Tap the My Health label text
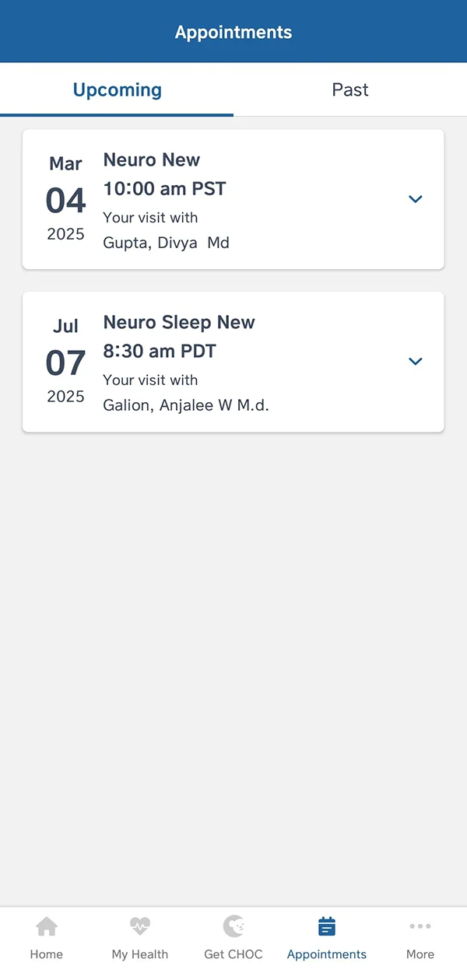The height and width of the screenshot is (980, 467). 140,954
